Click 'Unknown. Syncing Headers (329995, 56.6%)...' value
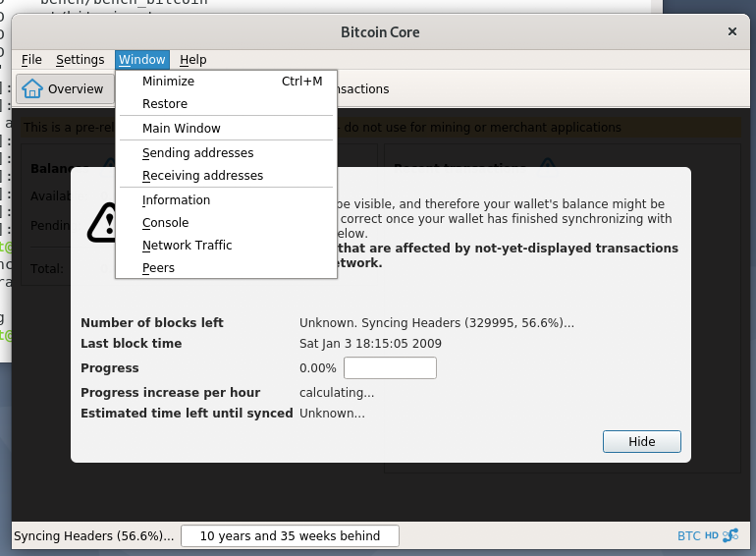Image resolution: width=756 pixels, height=556 pixels. click(x=437, y=322)
